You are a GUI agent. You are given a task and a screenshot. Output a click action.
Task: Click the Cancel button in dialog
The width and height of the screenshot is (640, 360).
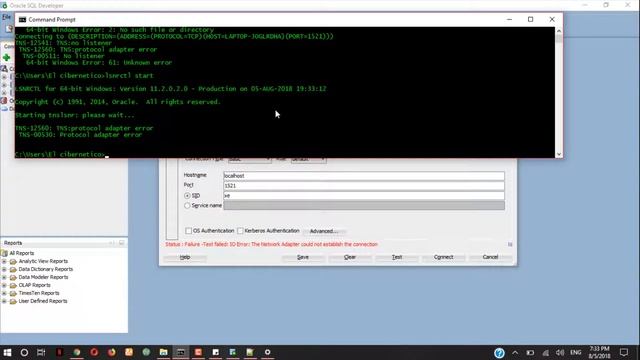490,257
